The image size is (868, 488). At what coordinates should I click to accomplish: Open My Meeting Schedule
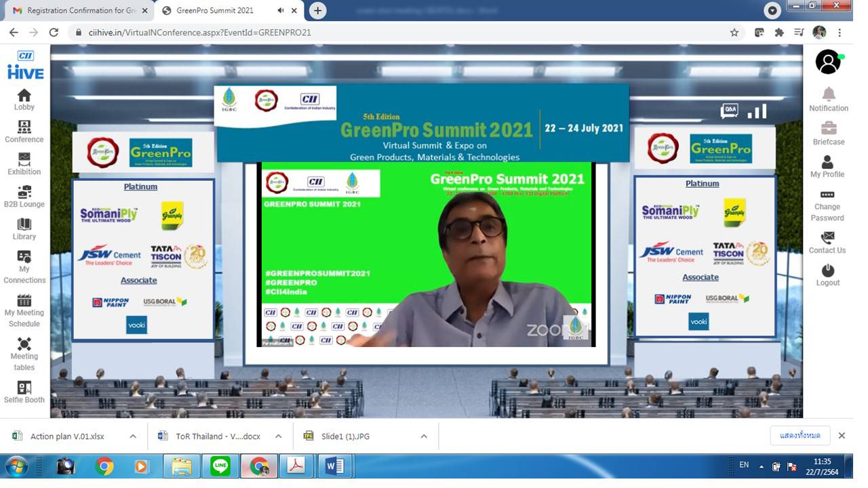pos(24,311)
